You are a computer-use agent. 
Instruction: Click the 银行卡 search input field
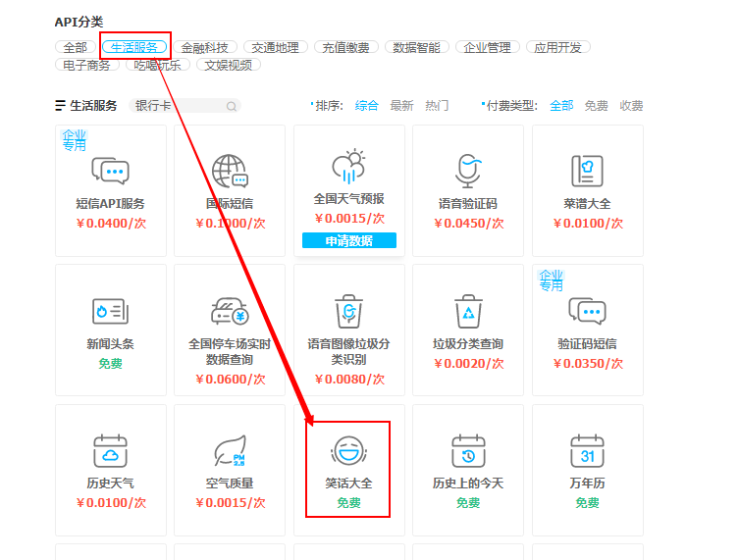(x=185, y=106)
